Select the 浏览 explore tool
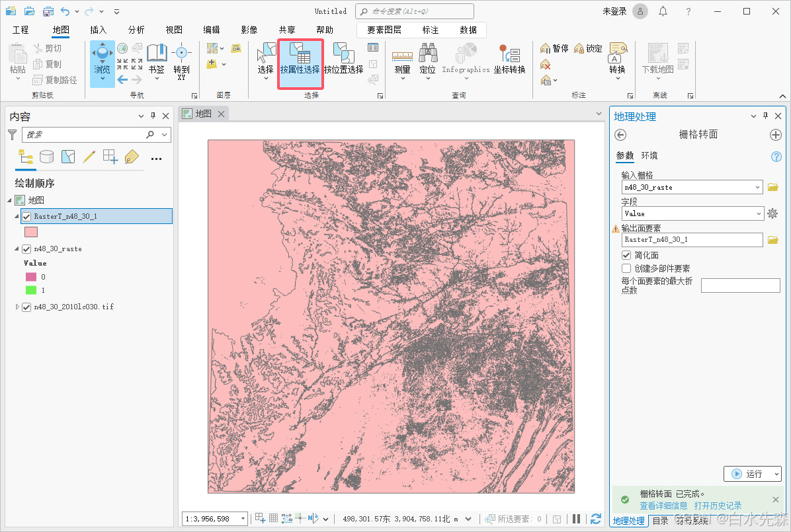 click(102, 57)
